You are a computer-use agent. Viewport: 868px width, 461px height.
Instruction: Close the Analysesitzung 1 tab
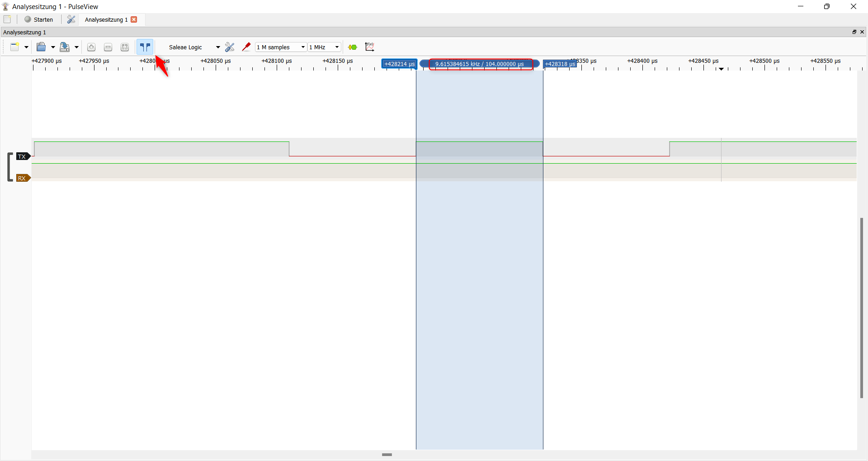click(x=134, y=19)
